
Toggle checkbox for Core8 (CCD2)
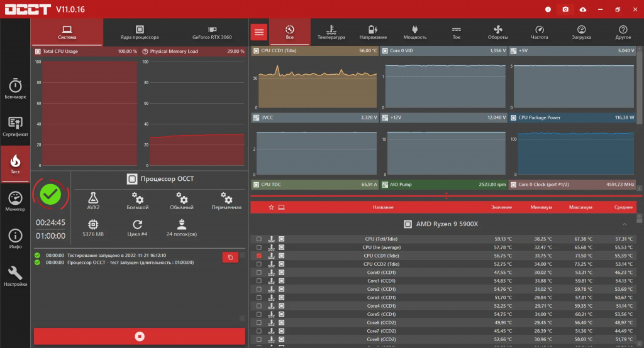258,339
